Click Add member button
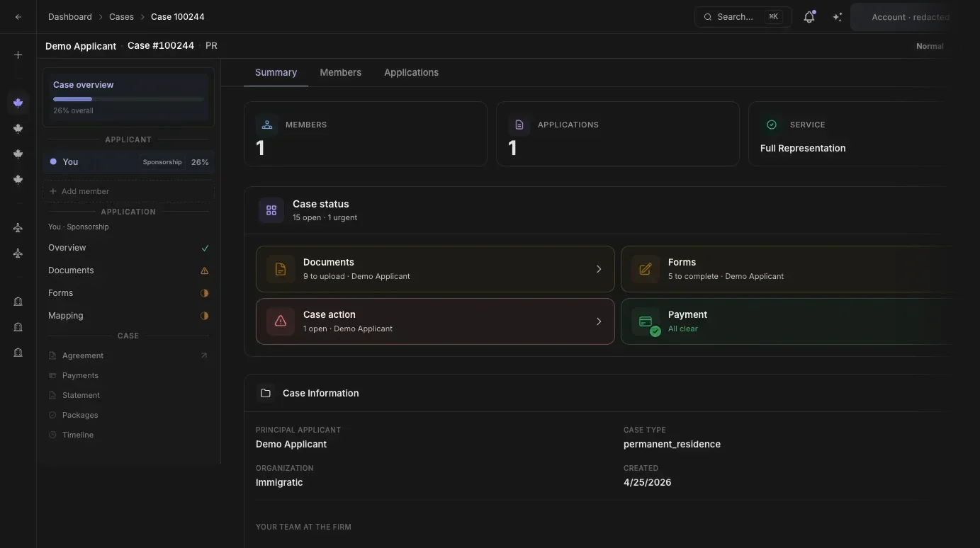Viewport: 980px width, 548px height. pos(128,191)
